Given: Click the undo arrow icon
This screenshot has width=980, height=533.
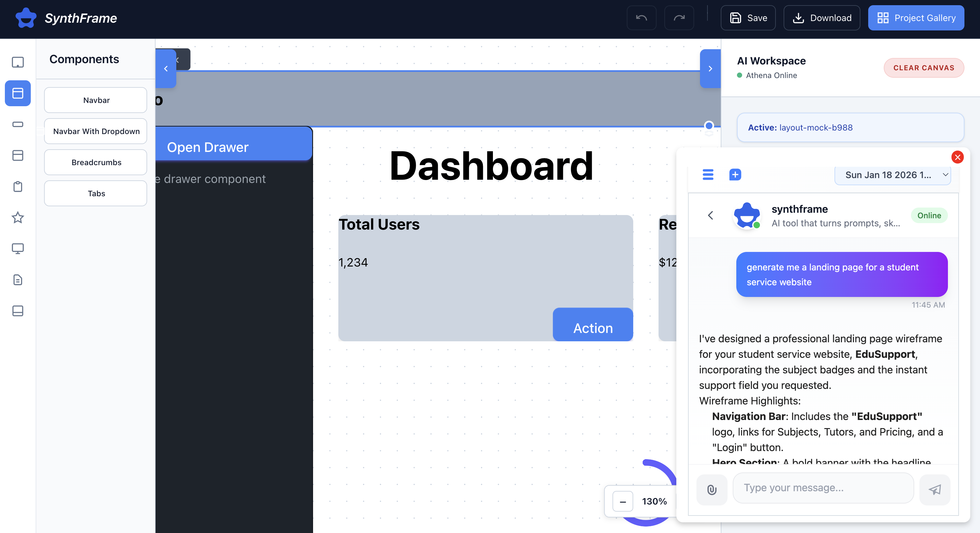Looking at the screenshot, I should (641, 18).
